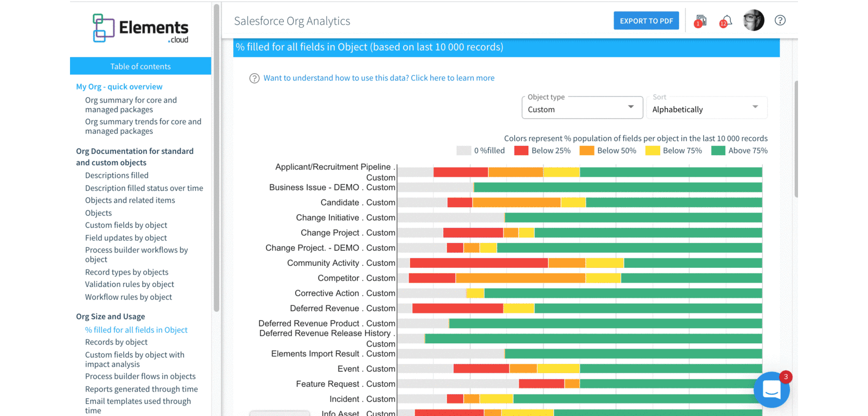Click the question mark icon beside learn more link

254,78
